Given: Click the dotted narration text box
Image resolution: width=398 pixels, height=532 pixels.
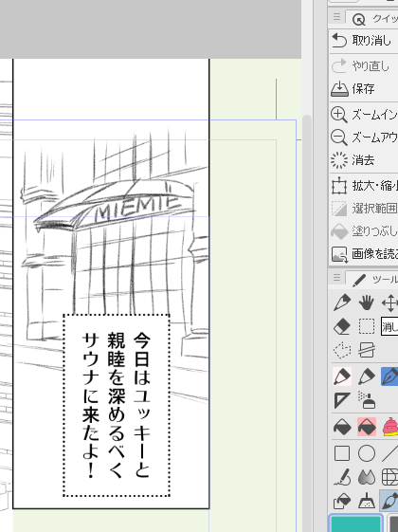Looking at the screenshot, I should 117,406.
